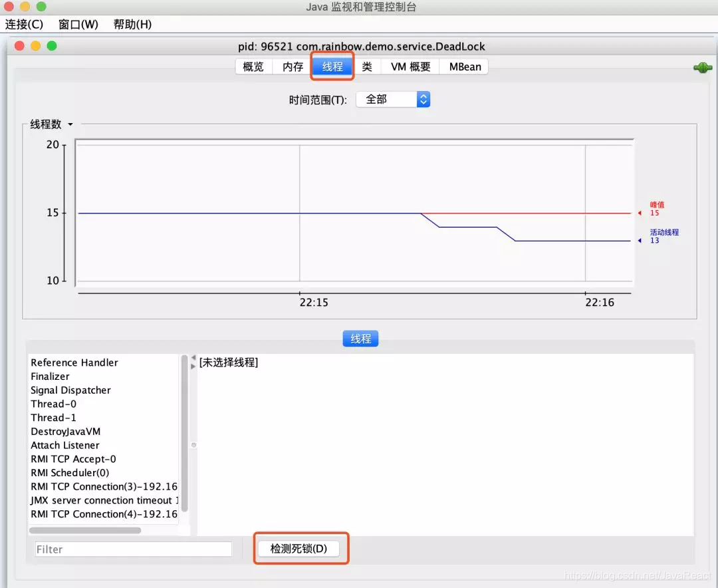This screenshot has height=588, width=718.
Task: Click the green connection status icon
Action: coord(703,69)
